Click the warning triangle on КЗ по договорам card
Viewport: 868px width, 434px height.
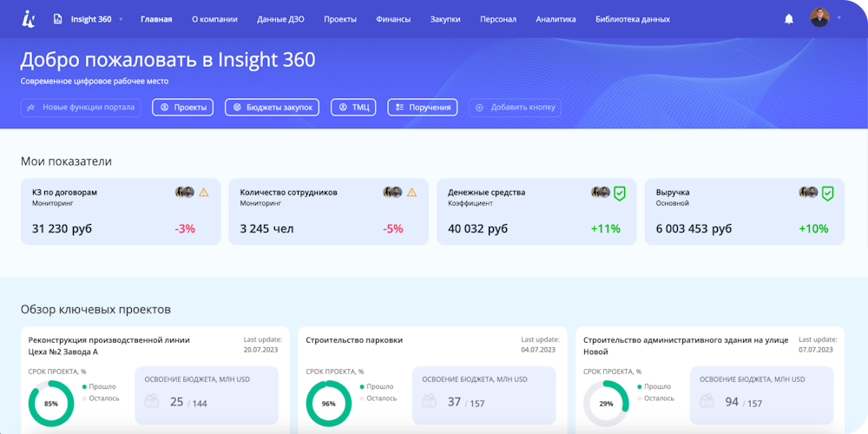click(204, 193)
